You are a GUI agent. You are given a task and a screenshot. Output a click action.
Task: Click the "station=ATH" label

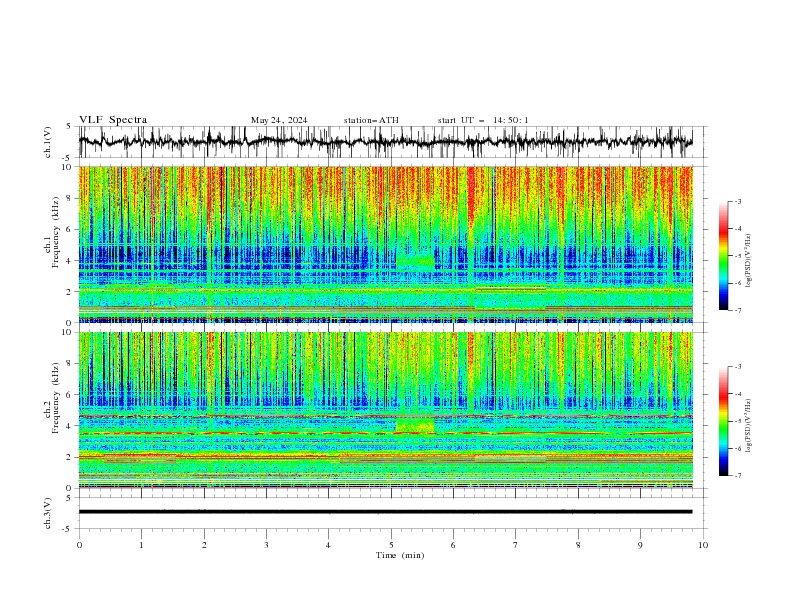pos(371,120)
